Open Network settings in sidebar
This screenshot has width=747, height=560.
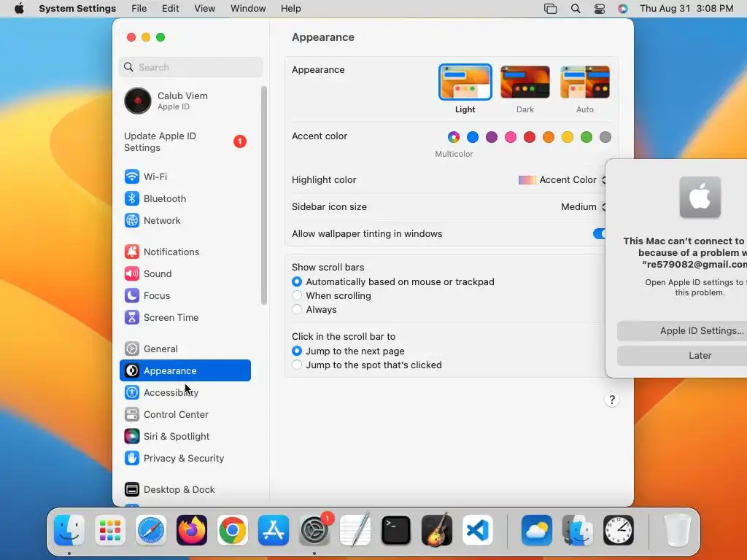tap(185, 220)
